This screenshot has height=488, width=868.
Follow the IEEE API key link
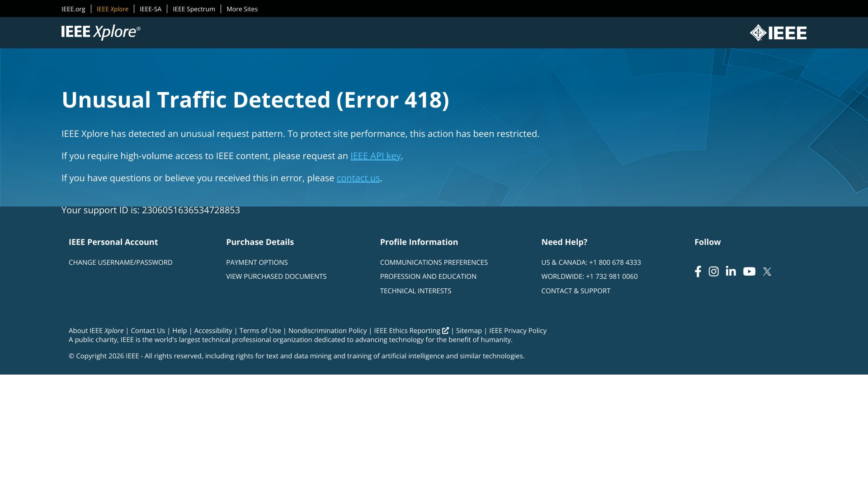pyautogui.click(x=376, y=156)
